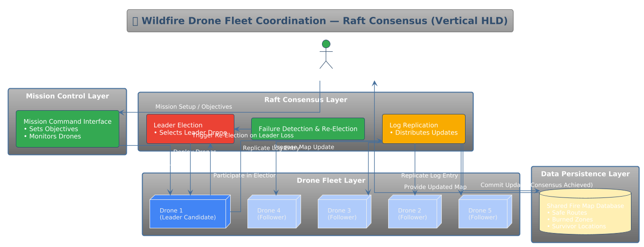Select the Drone 5 Follower cube
644x247 pixels.
pyautogui.click(x=483, y=214)
